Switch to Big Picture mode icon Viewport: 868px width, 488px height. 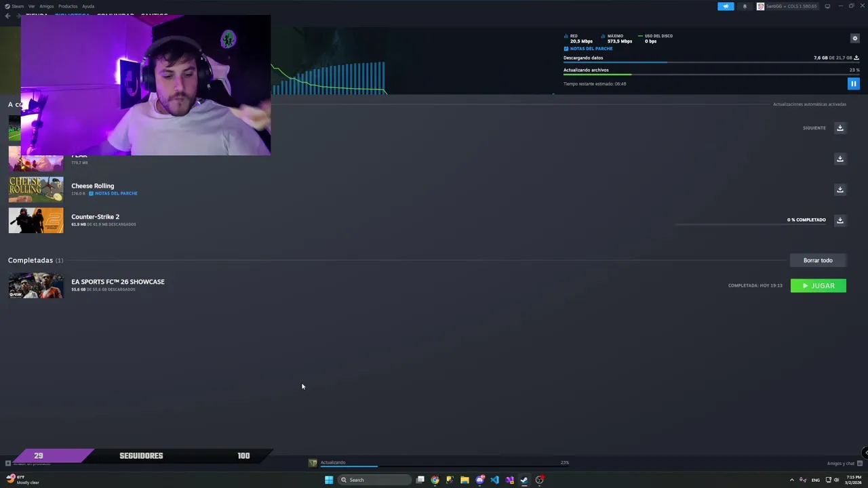(x=827, y=6)
